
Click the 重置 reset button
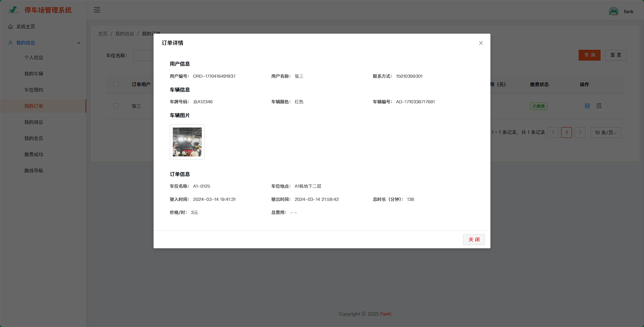click(x=615, y=55)
